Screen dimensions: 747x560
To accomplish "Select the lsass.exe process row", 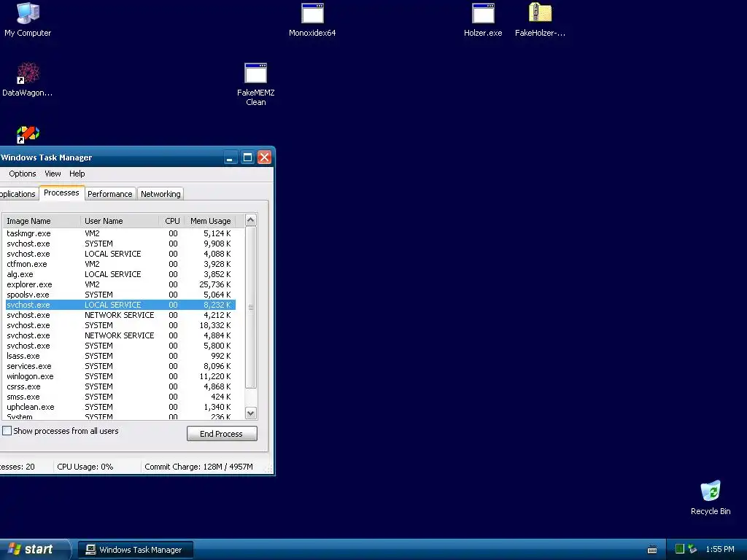I will 120,356.
